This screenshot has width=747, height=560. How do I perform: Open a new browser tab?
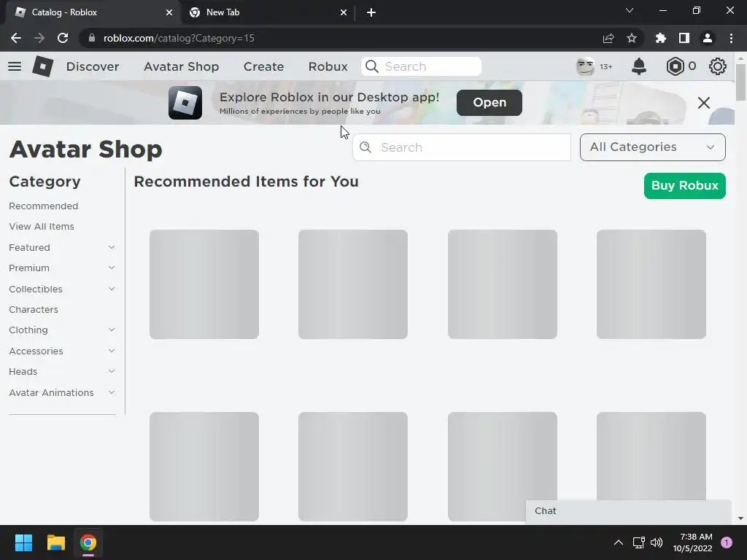pos(371,12)
